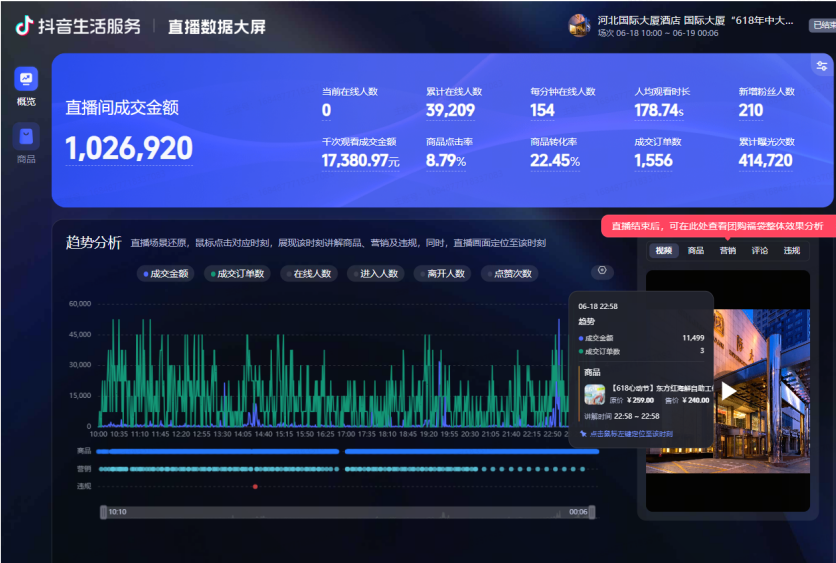This screenshot has height=563, width=836.
Task: Click the Douyin logo icon
Action: tap(24, 27)
